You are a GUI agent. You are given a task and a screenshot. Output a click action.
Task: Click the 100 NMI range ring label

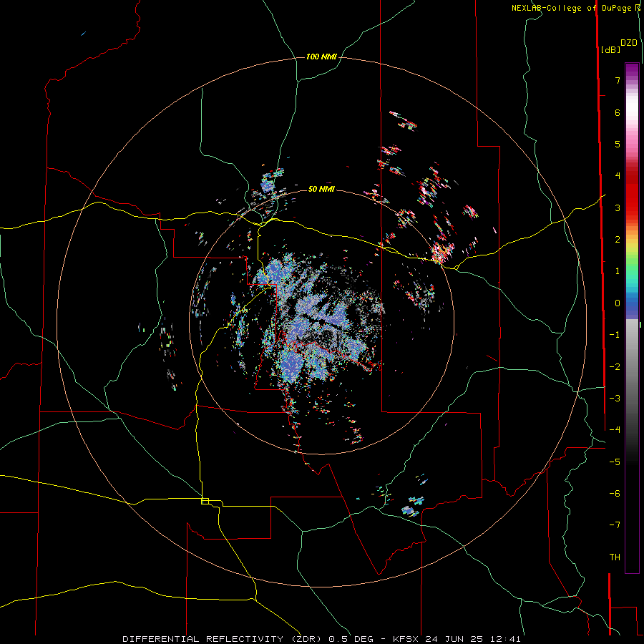point(321,57)
